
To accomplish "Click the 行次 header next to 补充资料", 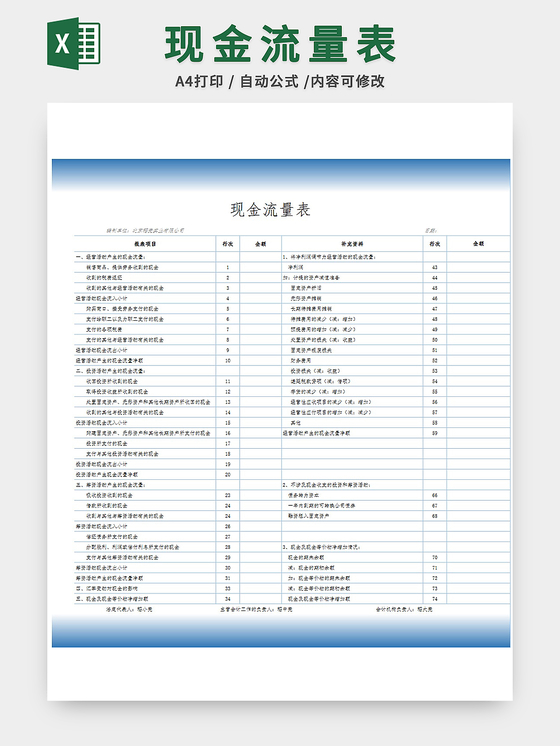I will [434, 244].
